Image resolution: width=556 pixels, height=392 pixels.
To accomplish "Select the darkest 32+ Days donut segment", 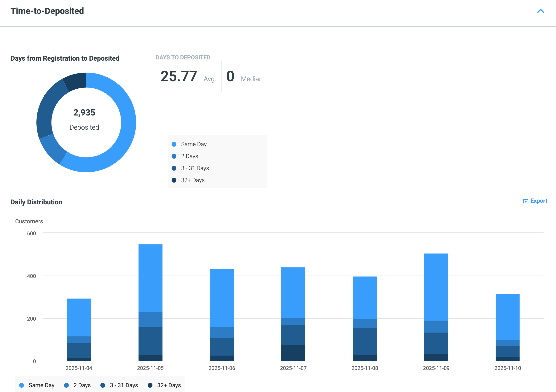I will coord(76,81).
